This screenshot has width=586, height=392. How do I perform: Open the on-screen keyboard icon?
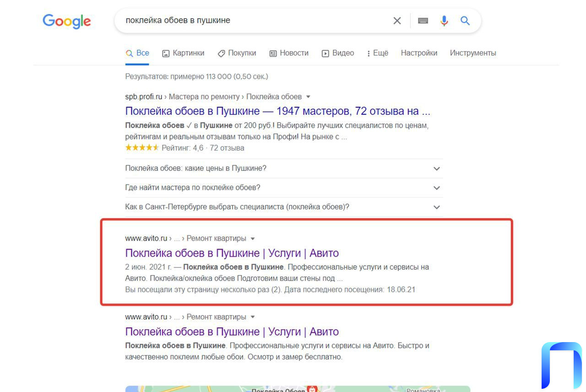pyautogui.click(x=423, y=21)
